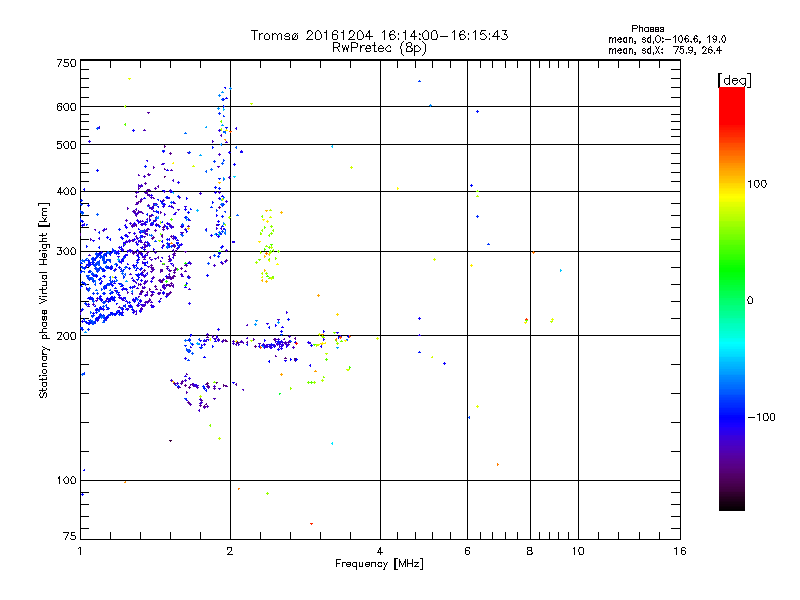Click the 'mean, sd,O:-106.6, 19.0' statistic
The image size is (800, 600).
click(667, 39)
